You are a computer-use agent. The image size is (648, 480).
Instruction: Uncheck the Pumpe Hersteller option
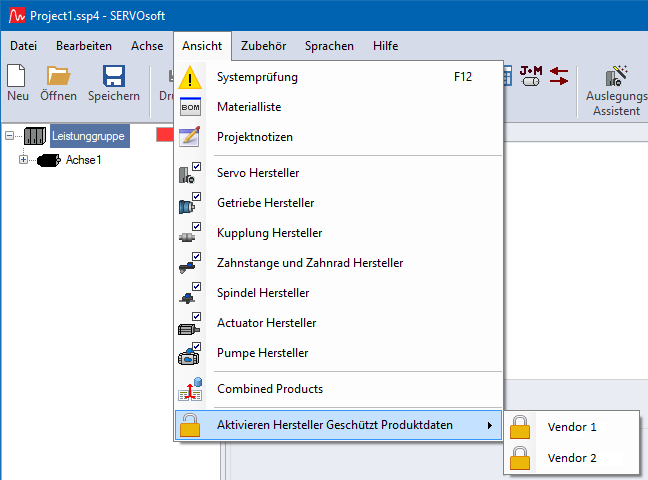[x=196, y=347]
